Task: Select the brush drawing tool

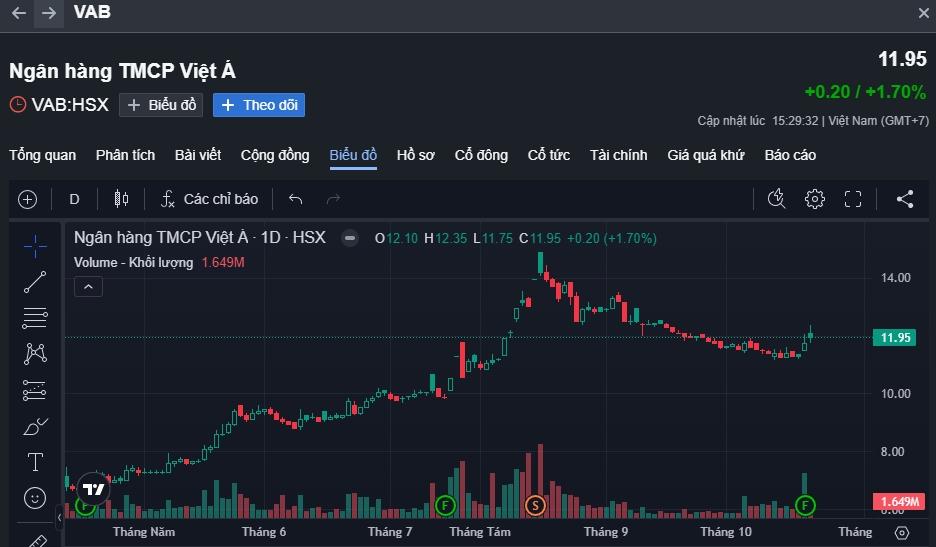Action: click(x=35, y=427)
